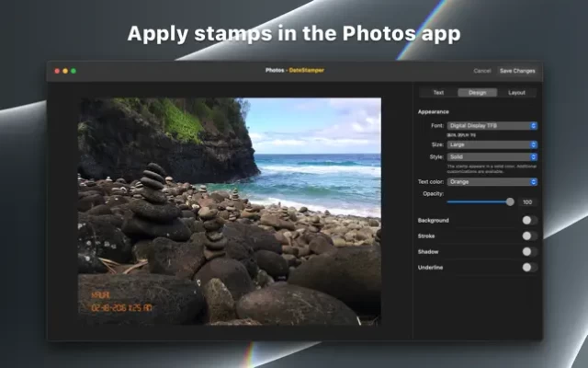588x368 pixels.
Task: Select the Design tab
Action: pos(477,93)
